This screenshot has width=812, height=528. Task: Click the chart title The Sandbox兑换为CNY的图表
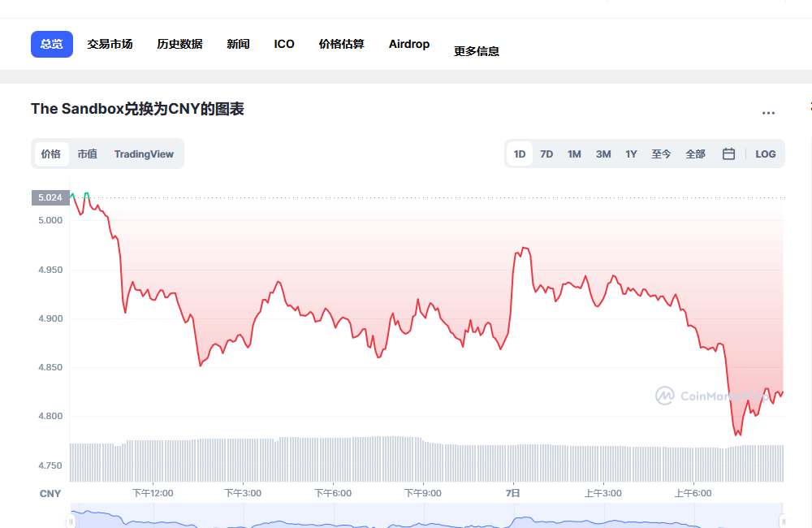pyautogui.click(x=137, y=109)
